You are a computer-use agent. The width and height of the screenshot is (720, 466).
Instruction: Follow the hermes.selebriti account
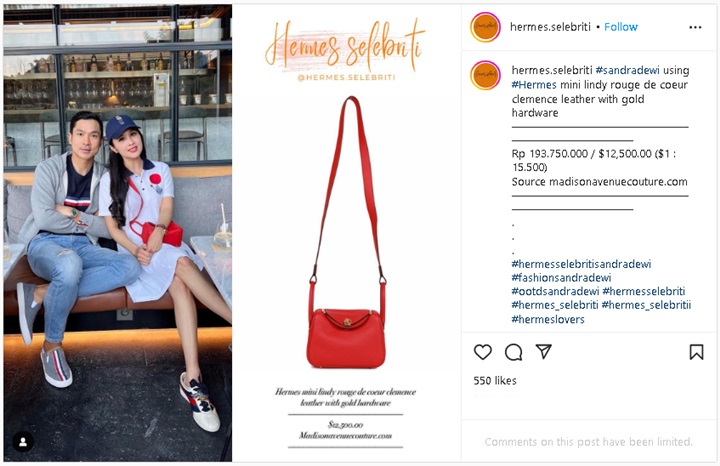click(621, 27)
